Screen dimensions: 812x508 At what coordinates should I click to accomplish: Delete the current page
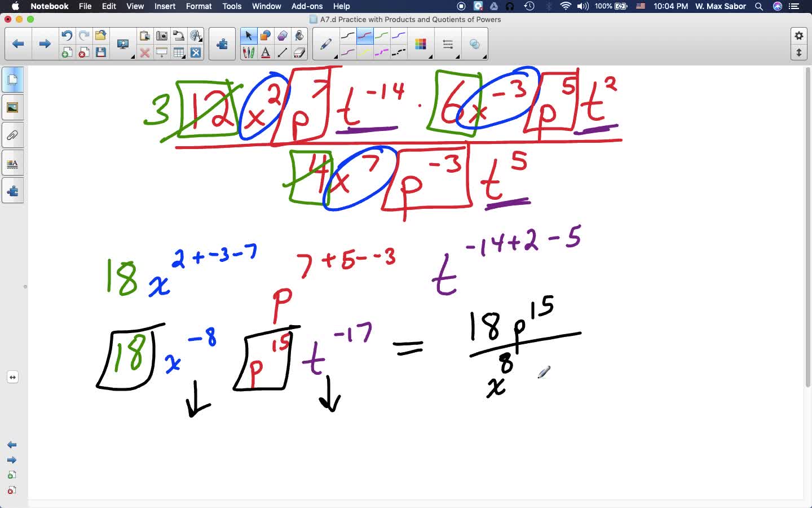(83, 52)
